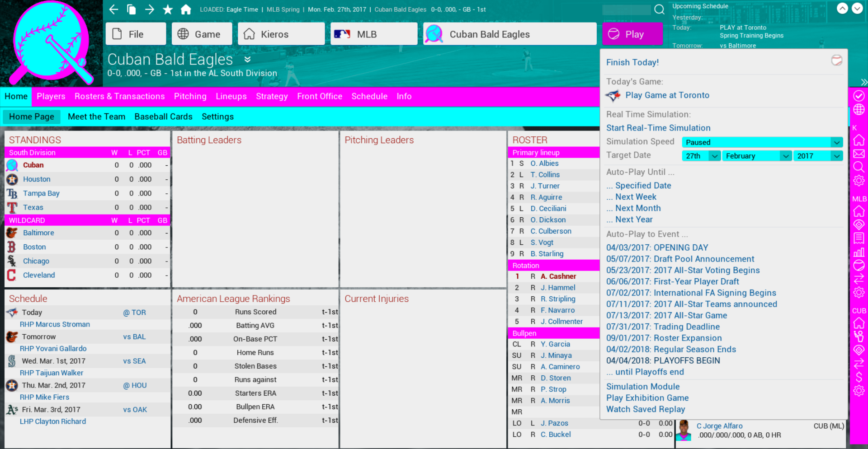This screenshot has width=868, height=449.
Task: Open the mail envelope icon in sidebar
Action: click(859, 154)
